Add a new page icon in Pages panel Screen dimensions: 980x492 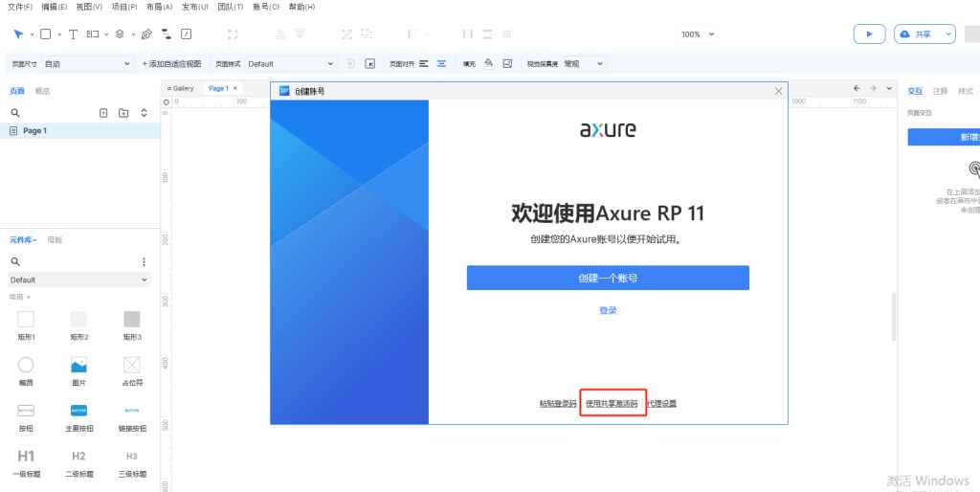click(104, 113)
